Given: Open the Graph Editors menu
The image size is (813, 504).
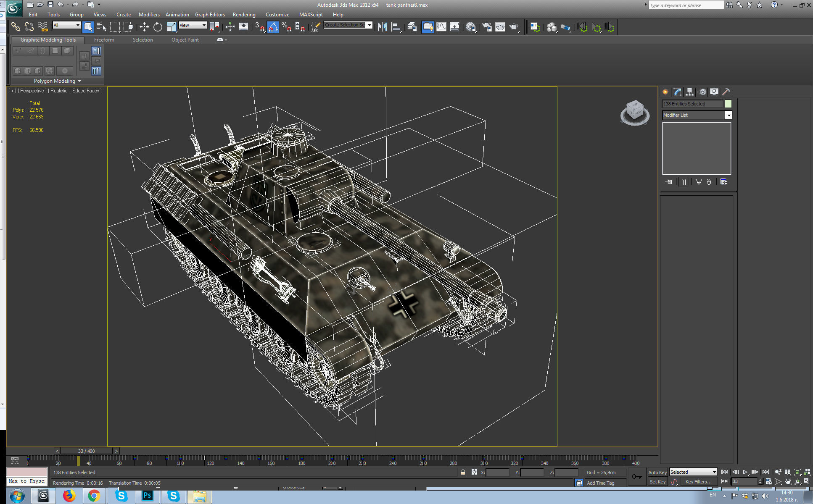Looking at the screenshot, I should [x=210, y=14].
